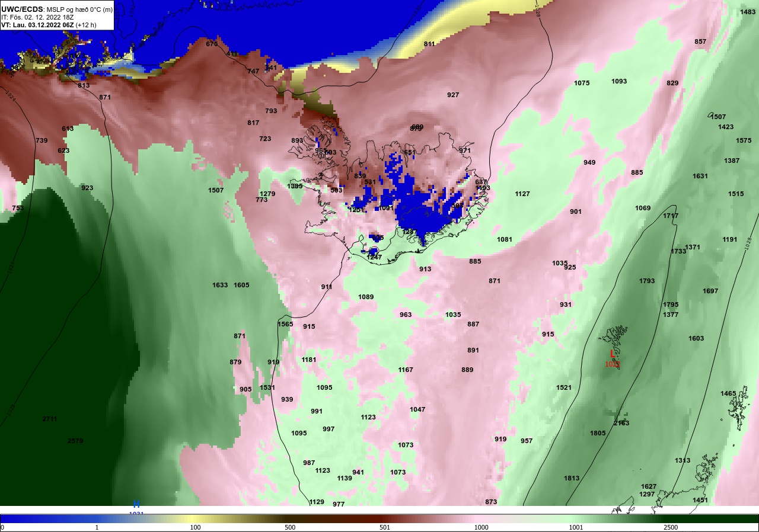Image resolution: width=759 pixels, height=532 pixels.
Task: Click the height value 1531
Action: point(267,387)
